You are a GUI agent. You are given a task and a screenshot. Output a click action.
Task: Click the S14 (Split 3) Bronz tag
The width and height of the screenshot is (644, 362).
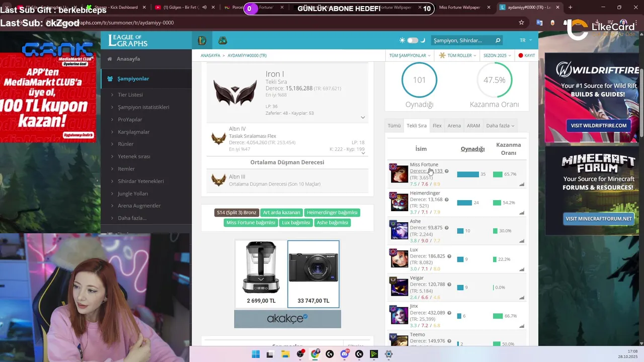236,213
